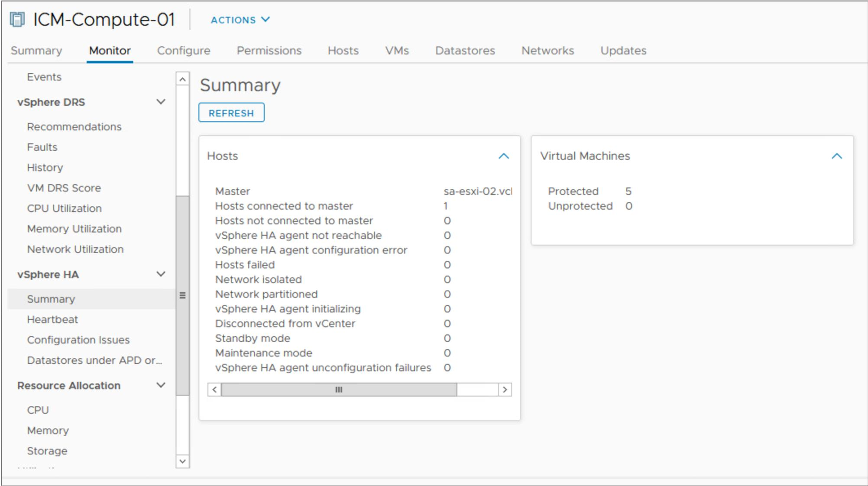
Task: Open the Updates tab
Action: pyautogui.click(x=623, y=51)
